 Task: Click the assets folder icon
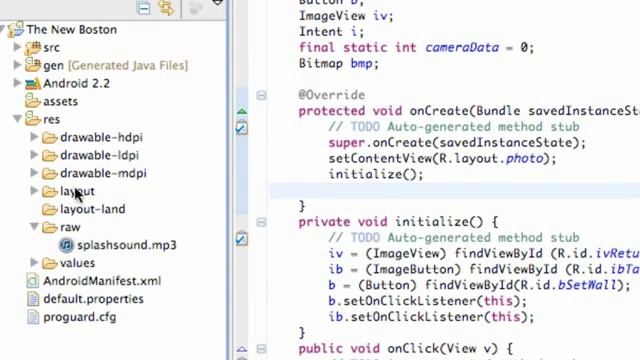33,101
